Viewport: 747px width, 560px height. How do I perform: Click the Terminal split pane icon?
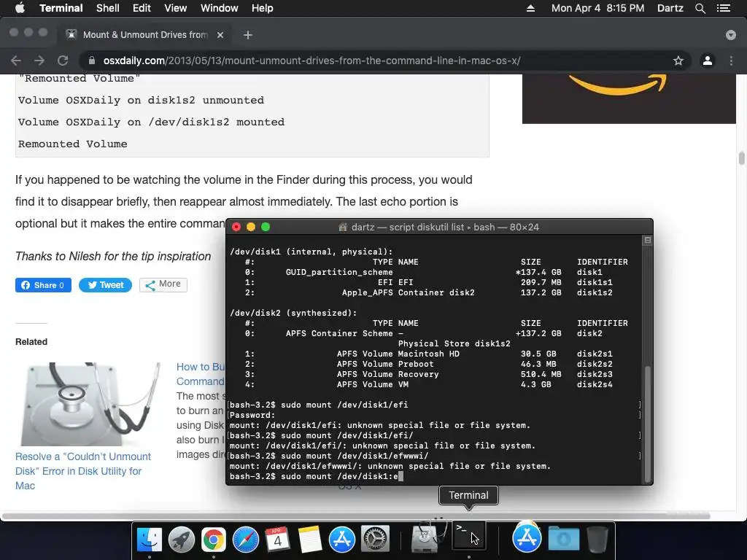(x=648, y=240)
